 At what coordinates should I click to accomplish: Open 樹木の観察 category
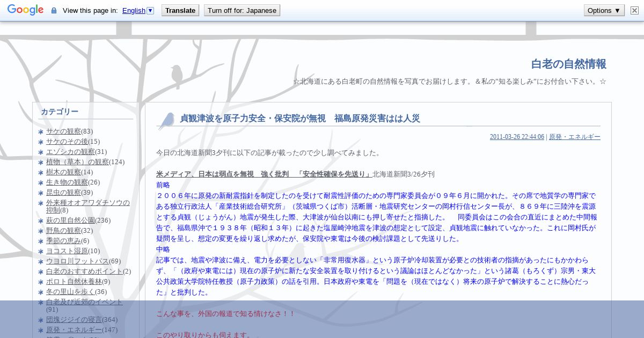click(x=63, y=172)
